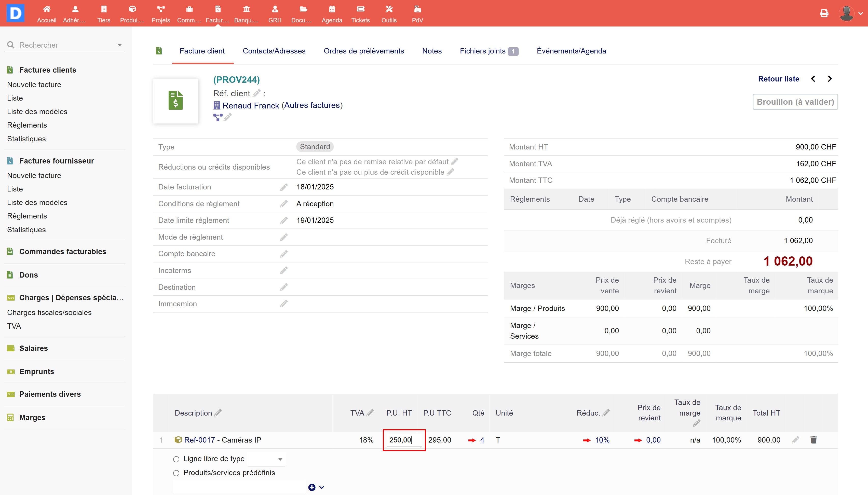Edit Date facturation with pencil icon
The image size is (868, 495).
pos(284,187)
